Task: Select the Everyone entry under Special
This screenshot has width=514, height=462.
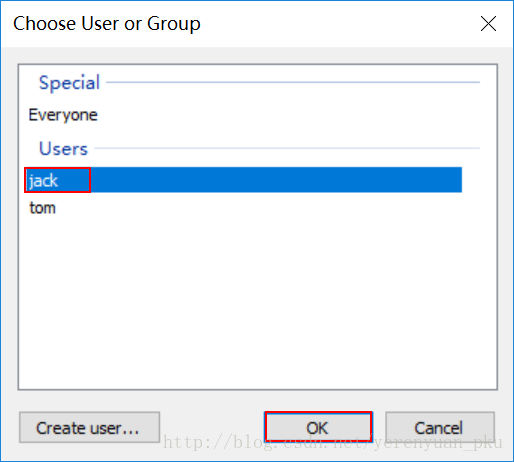Action: 63,115
